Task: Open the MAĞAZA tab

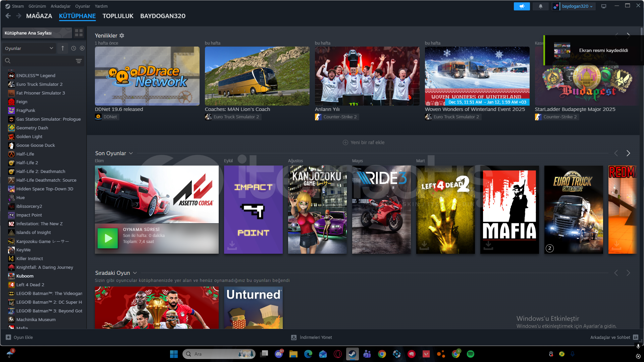Action: [x=39, y=16]
